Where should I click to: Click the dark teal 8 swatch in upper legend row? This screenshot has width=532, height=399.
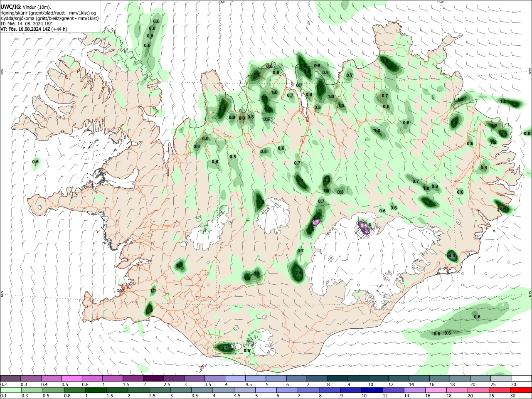337,379
